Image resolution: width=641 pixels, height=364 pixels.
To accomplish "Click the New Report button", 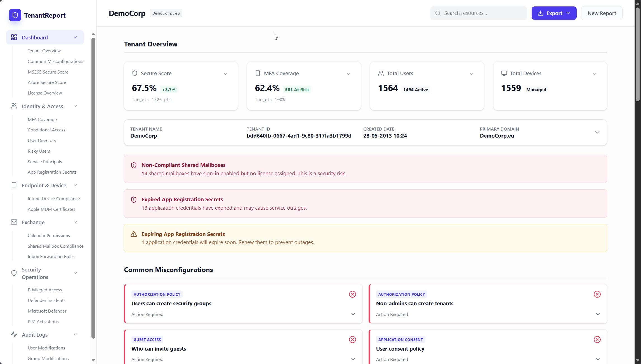I will tap(602, 13).
